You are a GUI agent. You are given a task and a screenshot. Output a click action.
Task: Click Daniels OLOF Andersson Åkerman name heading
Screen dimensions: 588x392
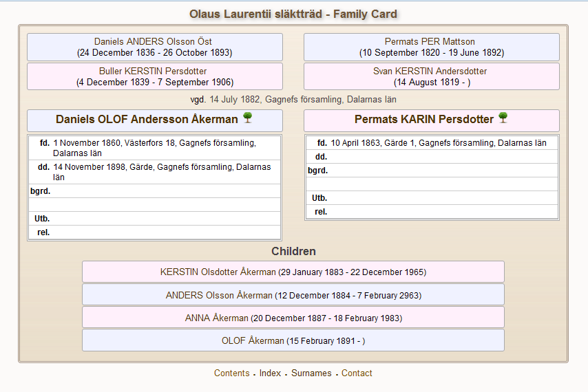tap(147, 120)
